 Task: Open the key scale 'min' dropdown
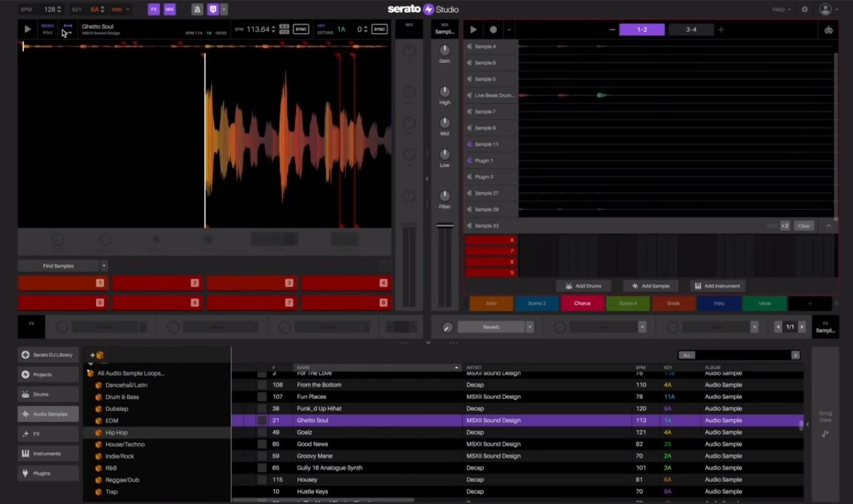coord(120,9)
